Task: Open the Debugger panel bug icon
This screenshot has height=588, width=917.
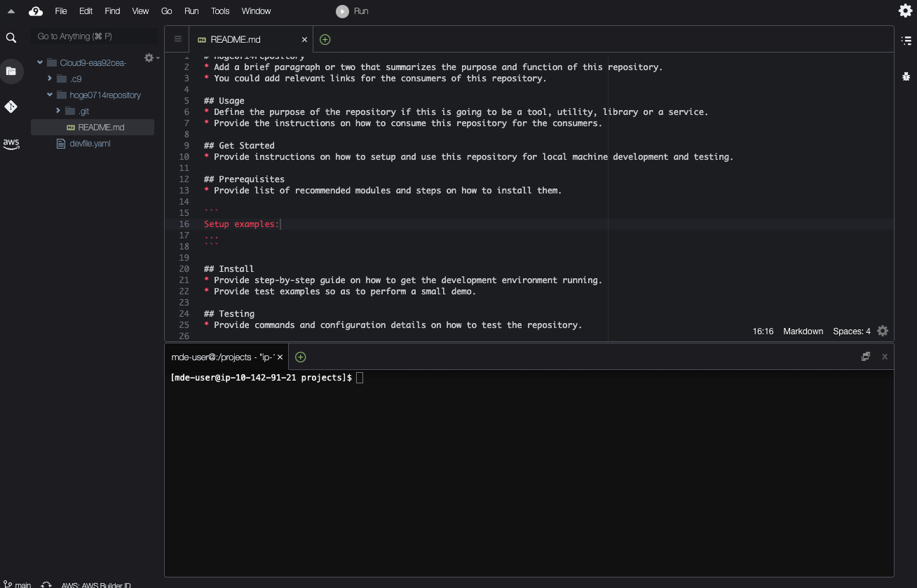Action: 906,76
